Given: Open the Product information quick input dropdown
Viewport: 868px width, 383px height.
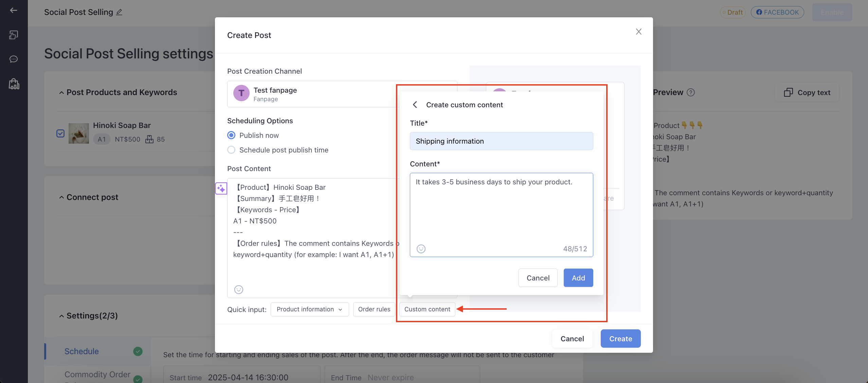Looking at the screenshot, I should (x=310, y=309).
